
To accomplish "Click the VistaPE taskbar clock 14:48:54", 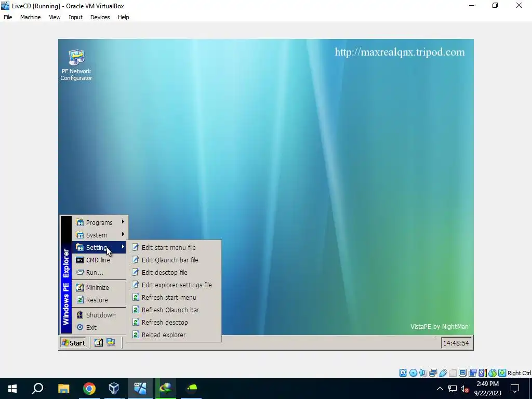I will 456,343.
